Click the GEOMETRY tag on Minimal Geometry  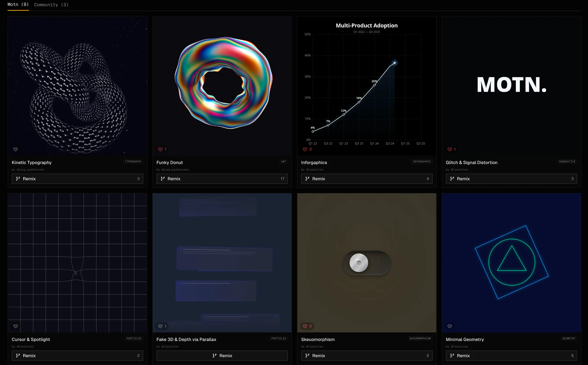click(x=569, y=339)
